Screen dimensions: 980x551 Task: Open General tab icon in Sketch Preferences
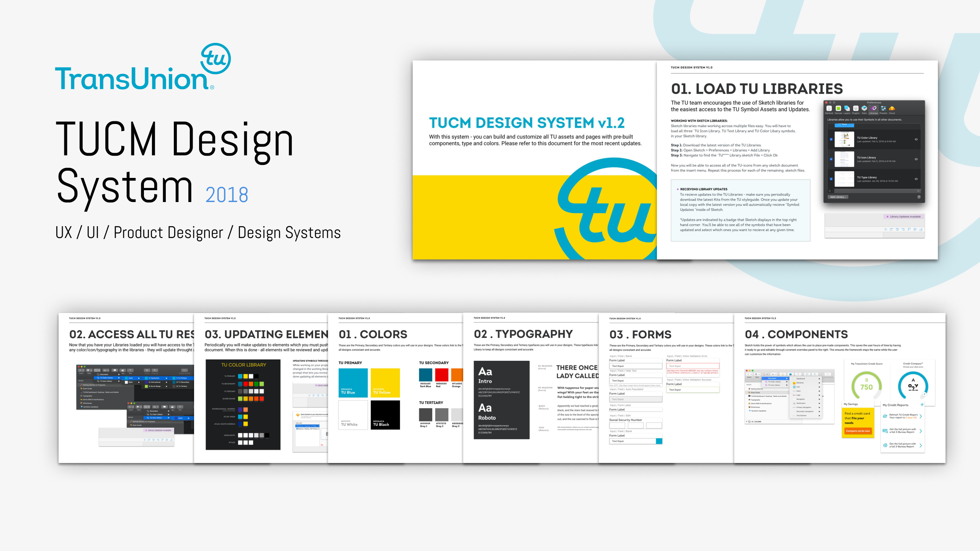(829, 108)
